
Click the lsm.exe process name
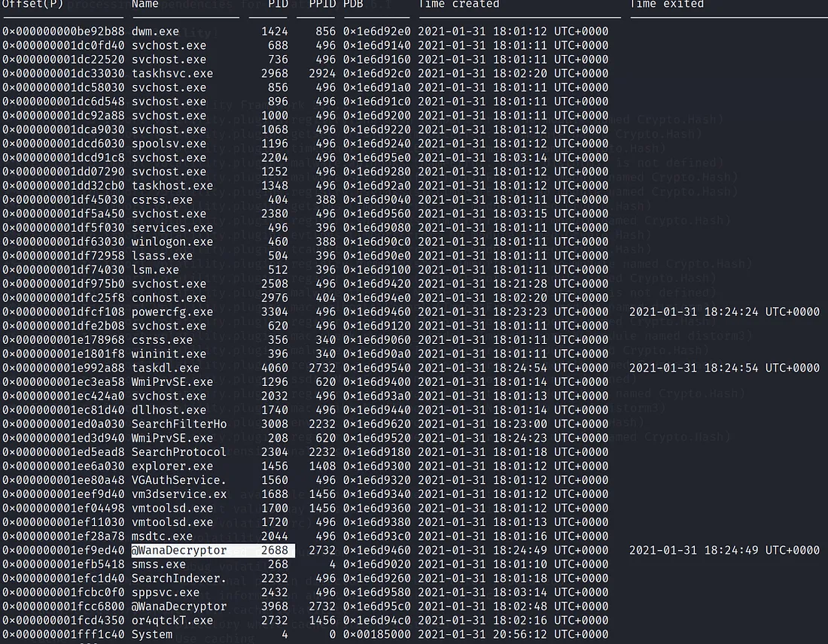pos(155,270)
